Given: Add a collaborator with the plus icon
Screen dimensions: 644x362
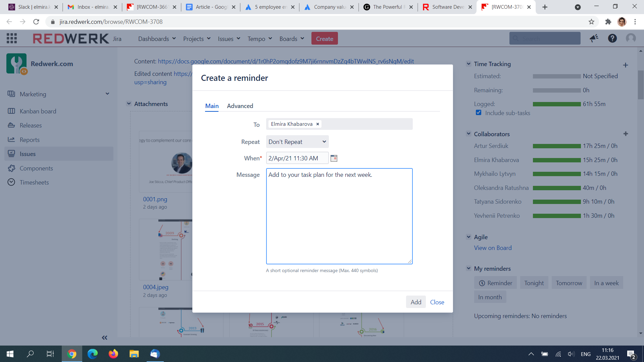Looking at the screenshot, I should click(x=626, y=134).
